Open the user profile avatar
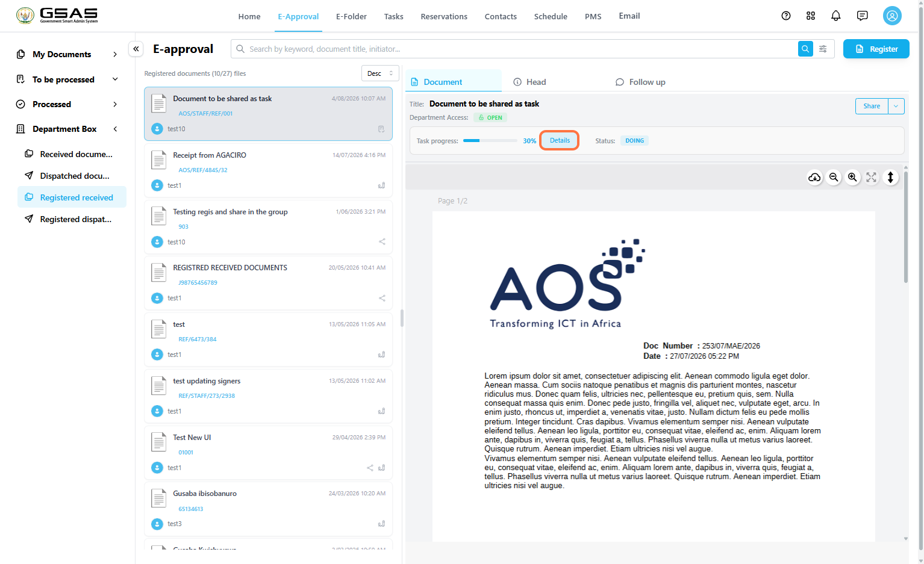Viewport: 924px width, 564px height. click(x=892, y=16)
